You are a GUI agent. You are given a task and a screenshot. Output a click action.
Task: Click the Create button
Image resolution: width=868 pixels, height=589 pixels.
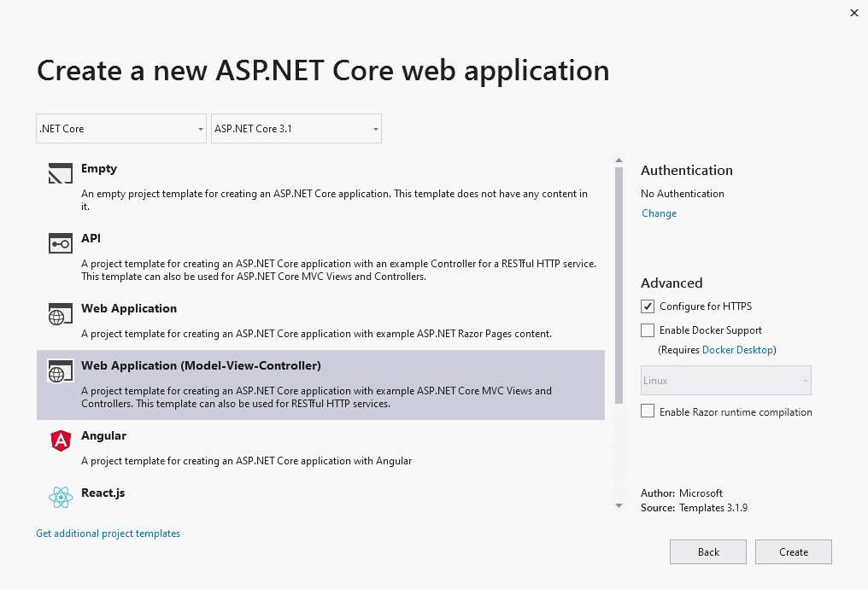point(794,552)
